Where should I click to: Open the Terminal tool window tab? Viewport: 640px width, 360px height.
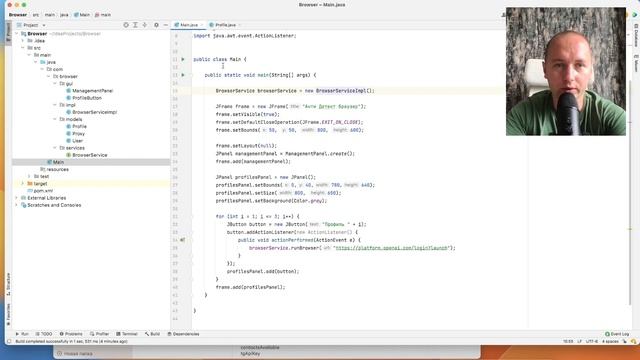[127, 334]
